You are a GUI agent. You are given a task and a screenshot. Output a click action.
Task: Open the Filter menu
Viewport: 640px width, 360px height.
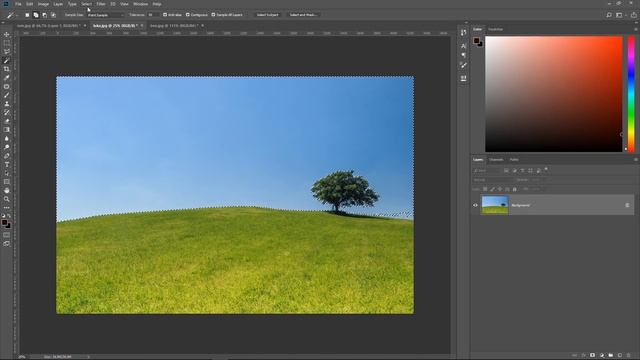pyautogui.click(x=100, y=4)
